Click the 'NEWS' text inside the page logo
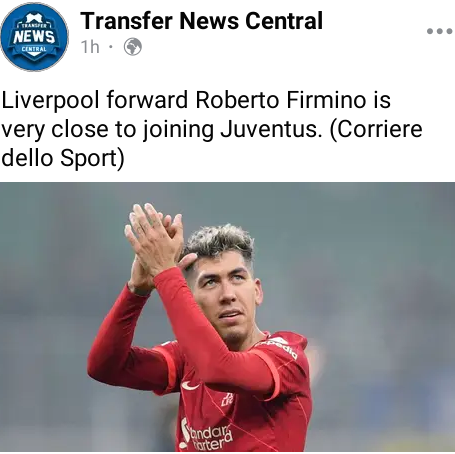Image resolution: width=455 pixels, height=454 pixels. [34, 36]
